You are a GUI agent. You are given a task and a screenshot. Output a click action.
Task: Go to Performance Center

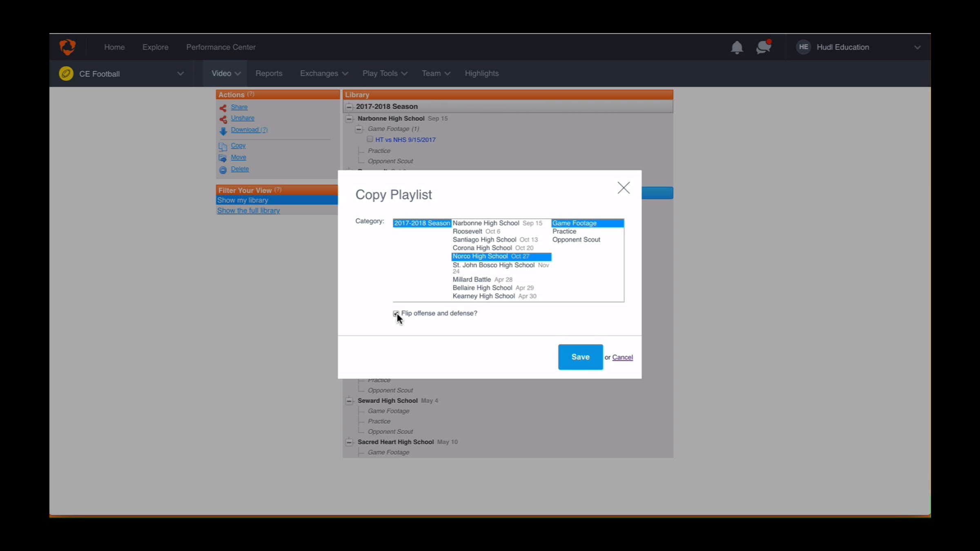click(221, 47)
